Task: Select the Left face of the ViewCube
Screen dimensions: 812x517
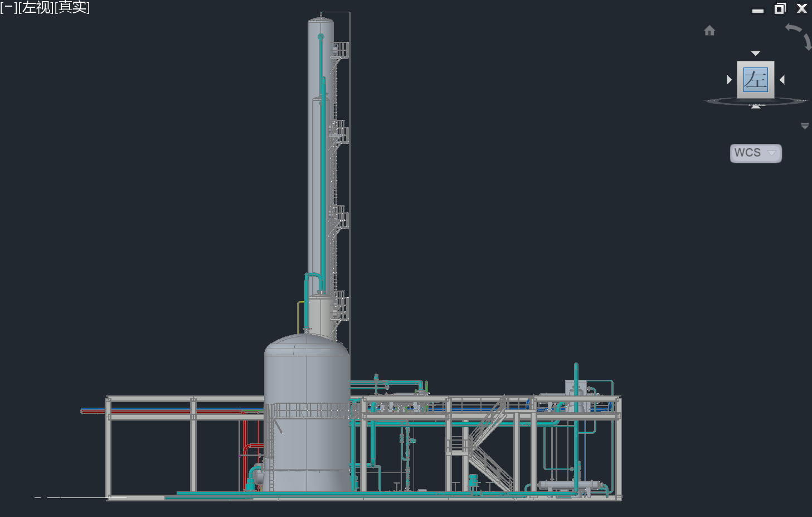Action: point(756,80)
